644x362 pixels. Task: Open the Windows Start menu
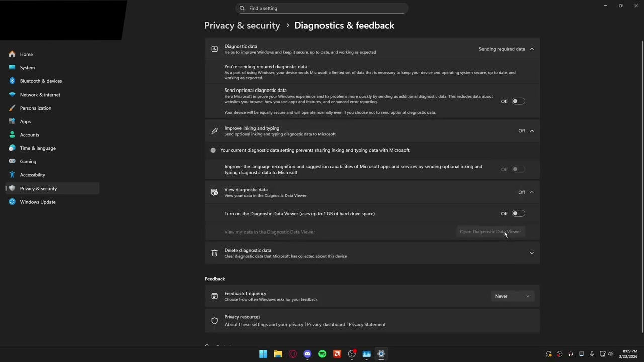(263, 354)
